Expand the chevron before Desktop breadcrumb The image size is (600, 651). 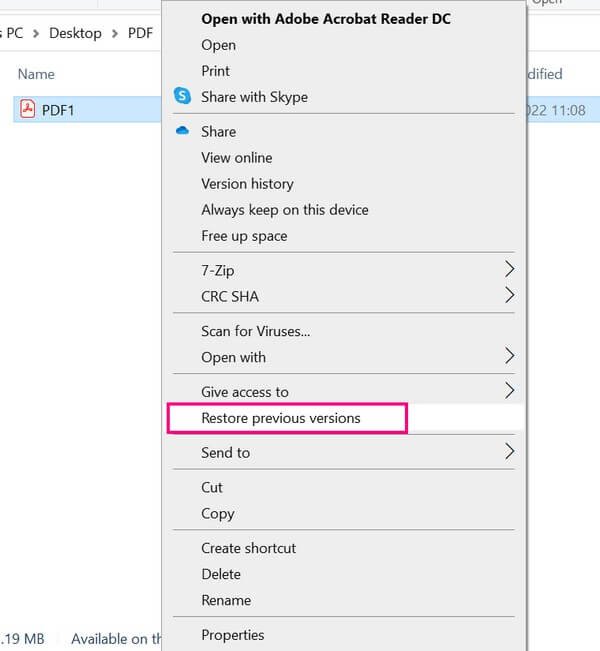click(x=36, y=34)
